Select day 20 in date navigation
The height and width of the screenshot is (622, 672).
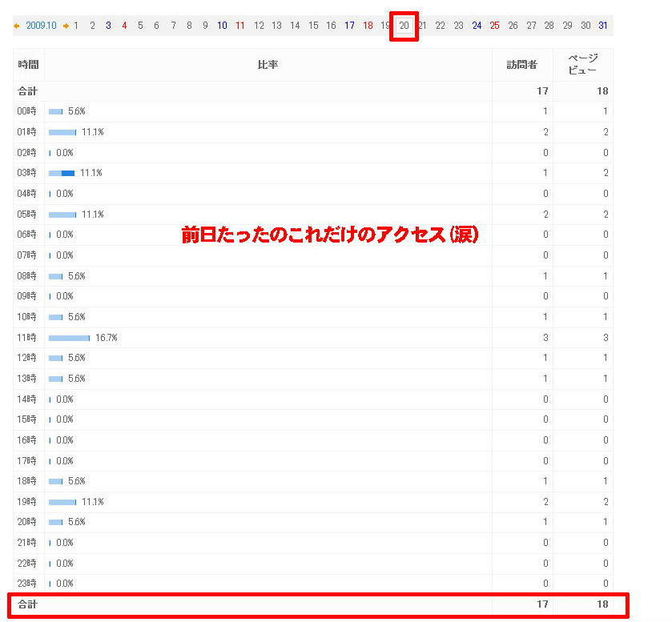[404, 26]
